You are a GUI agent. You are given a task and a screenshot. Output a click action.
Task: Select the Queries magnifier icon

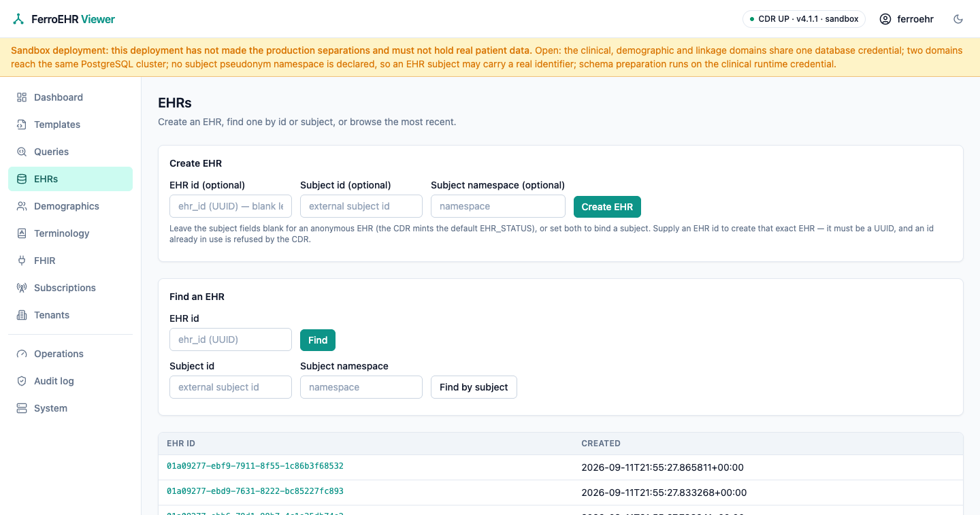[22, 152]
